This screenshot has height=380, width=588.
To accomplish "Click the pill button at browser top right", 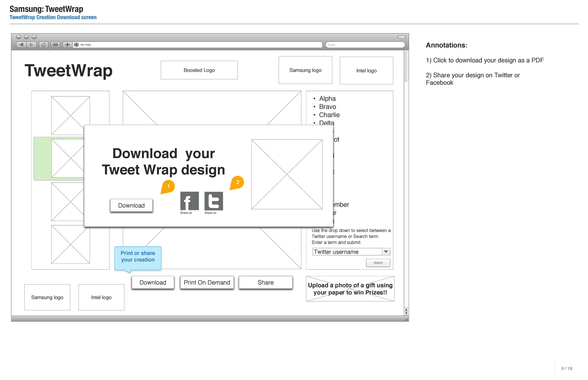I will click(x=402, y=37).
